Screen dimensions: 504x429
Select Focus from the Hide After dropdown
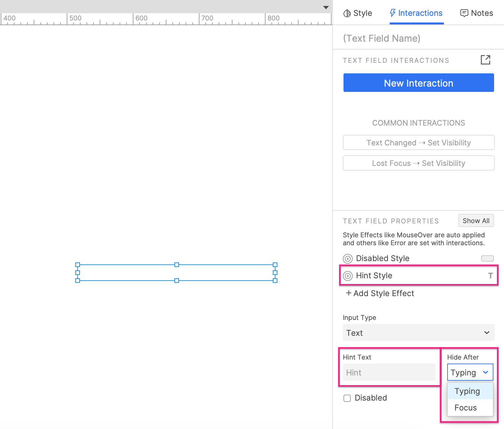[465, 407]
